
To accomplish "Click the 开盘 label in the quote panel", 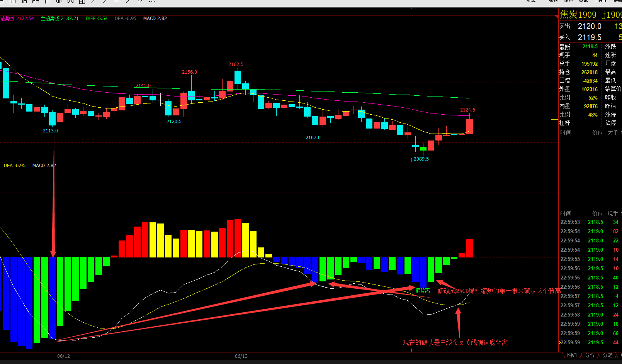I will click(x=610, y=64).
